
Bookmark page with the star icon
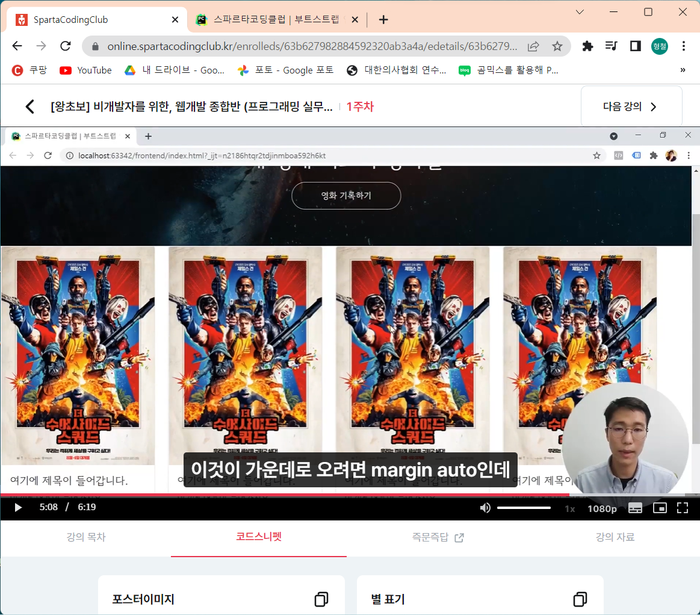[557, 46]
